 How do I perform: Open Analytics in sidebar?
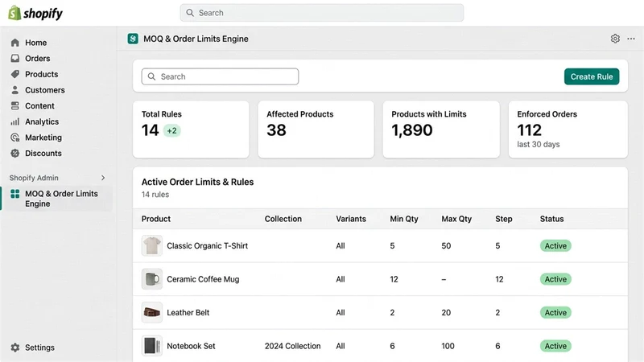(42, 121)
